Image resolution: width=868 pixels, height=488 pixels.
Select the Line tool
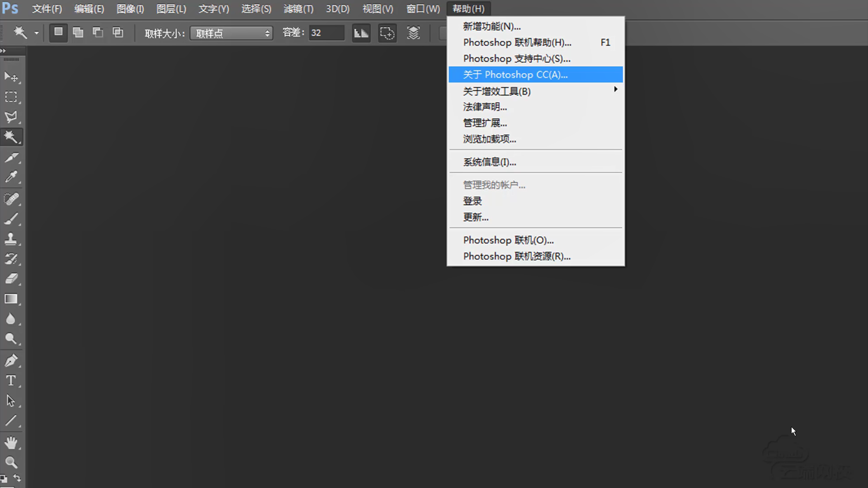pyautogui.click(x=11, y=421)
